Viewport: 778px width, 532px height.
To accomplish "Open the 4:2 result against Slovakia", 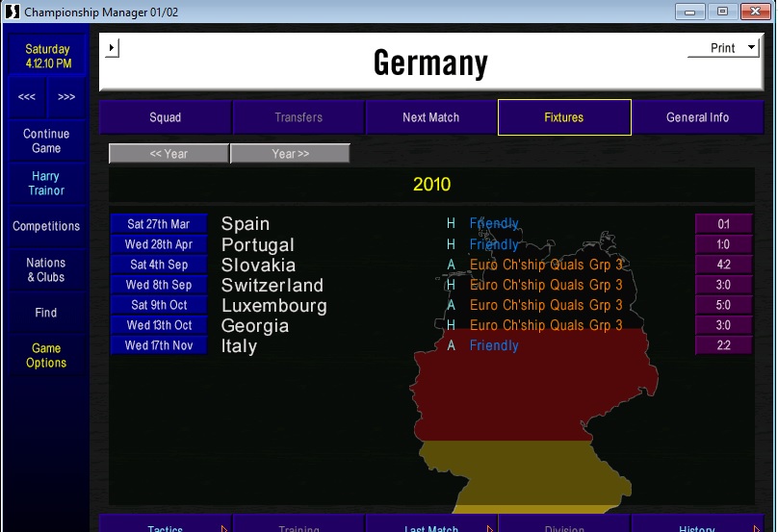I will pos(723,265).
